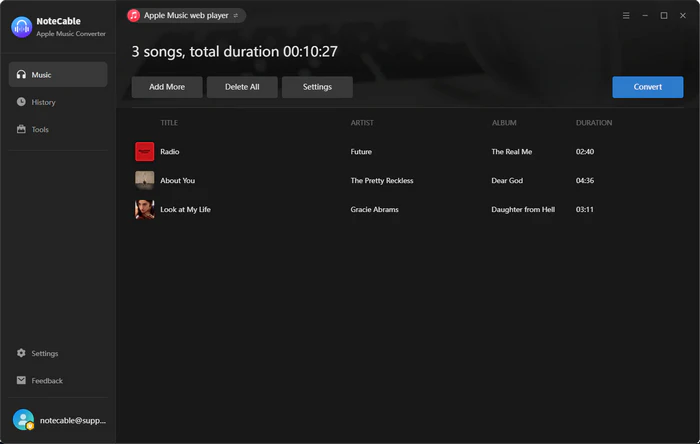Close the NoteCable window
The image size is (700, 444).
pyautogui.click(x=683, y=16)
